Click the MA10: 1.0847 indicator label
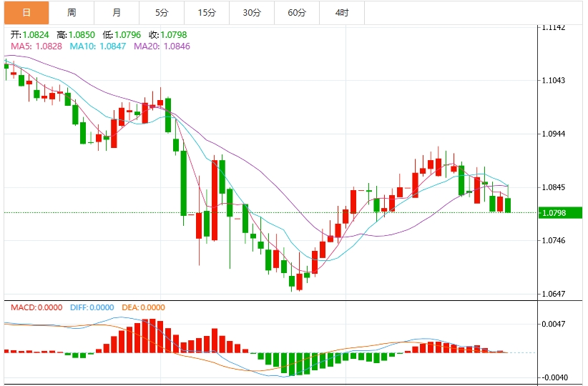Viewport: 588px width, 386px height. coord(98,46)
